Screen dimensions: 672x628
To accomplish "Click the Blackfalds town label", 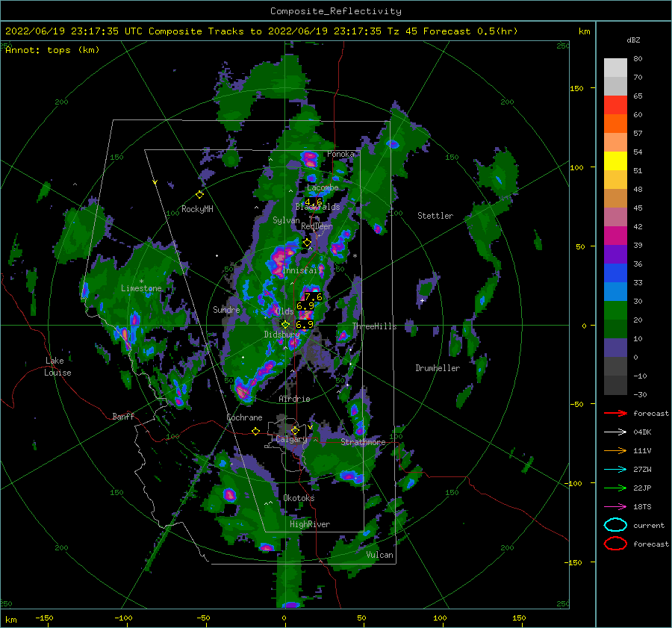I will [317, 207].
